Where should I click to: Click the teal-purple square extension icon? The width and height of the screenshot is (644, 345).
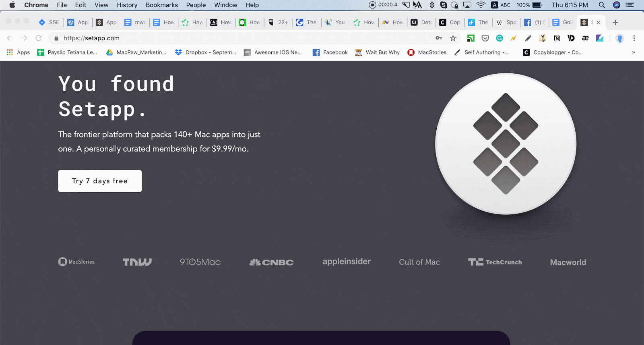(600, 38)
